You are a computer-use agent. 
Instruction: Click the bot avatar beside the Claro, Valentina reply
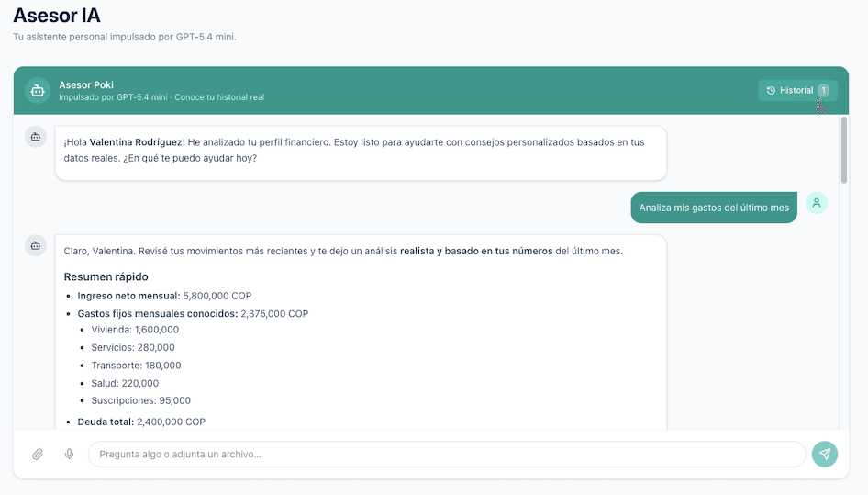pyautogui.click(x=36, y=245)
